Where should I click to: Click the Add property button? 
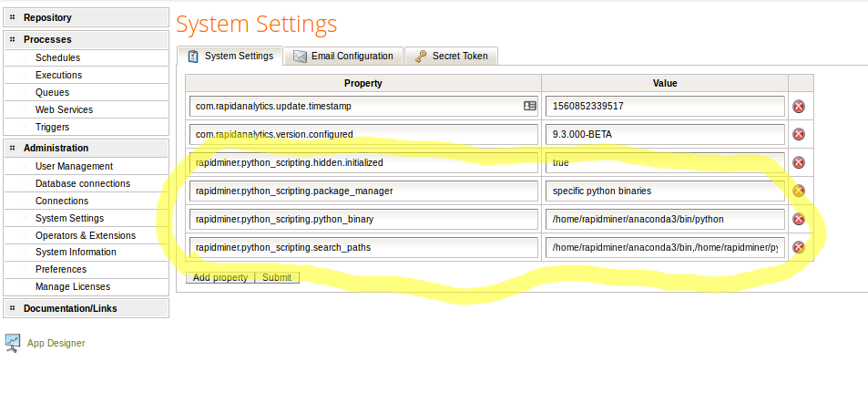220,277
